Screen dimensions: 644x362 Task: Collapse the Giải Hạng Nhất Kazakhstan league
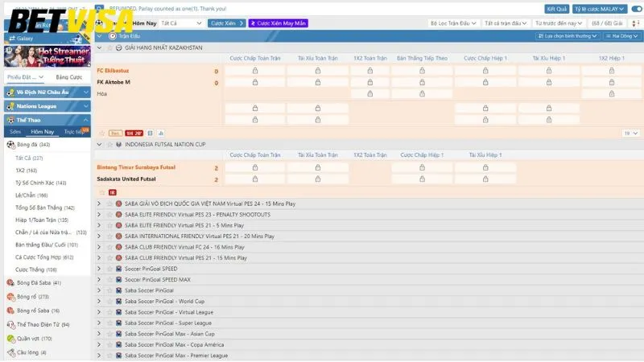click(99, 47)
